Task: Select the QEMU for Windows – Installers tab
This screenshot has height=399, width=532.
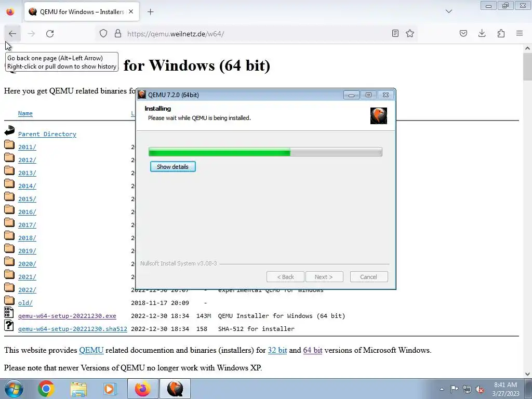Action: [x=82, y=11]
